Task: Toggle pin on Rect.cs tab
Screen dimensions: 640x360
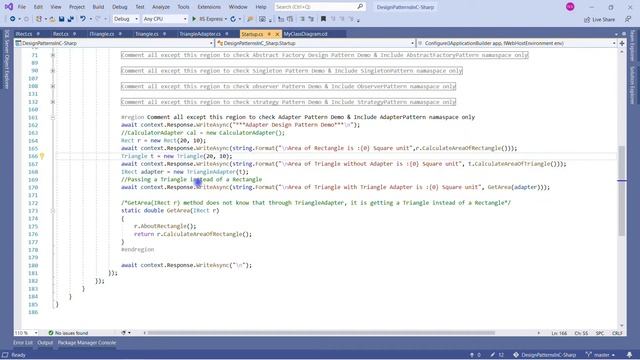Action: (75, 34)
